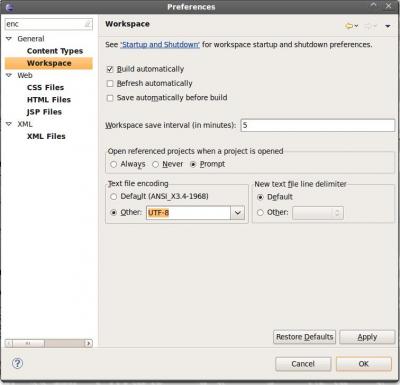Click the forward navigation arrow icon

[x=368, y=26]
